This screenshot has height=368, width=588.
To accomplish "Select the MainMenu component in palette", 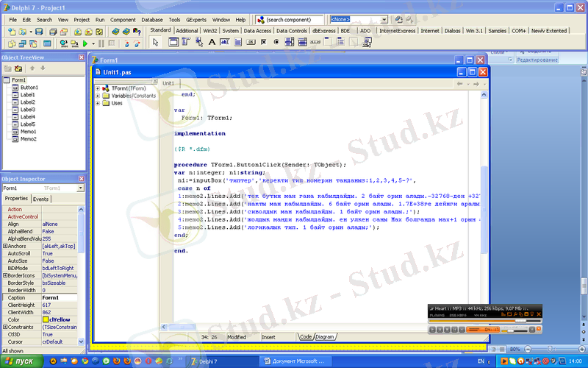I will click(186, 42).
